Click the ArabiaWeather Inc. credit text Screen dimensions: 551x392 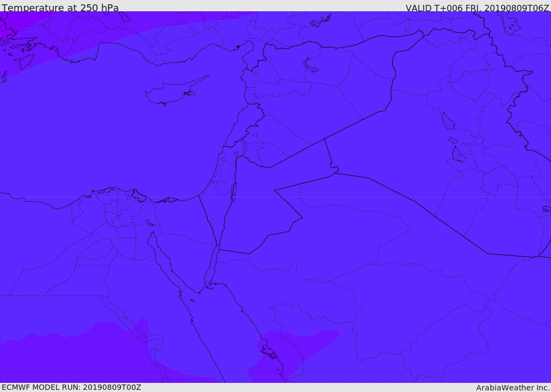tap(513, 387)
